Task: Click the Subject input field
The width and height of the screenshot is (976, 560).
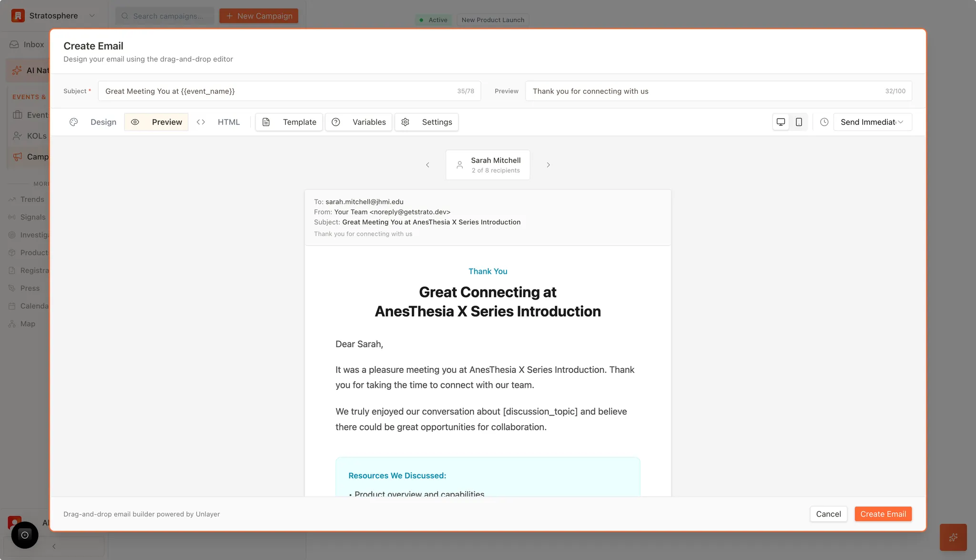Action: click(286, 91)
